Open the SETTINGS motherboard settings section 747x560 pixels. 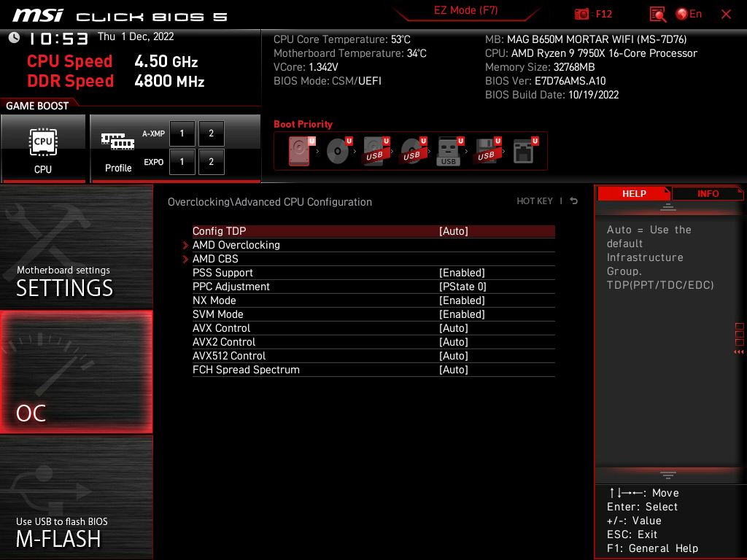pyautogui.click(x=76, y=246)
